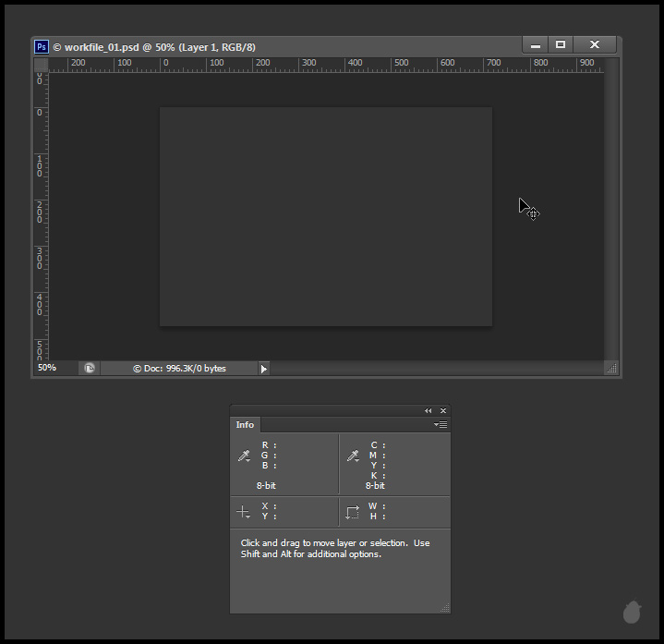Image resolution: width=664 pixels, height=644 pixels.
Task: Click the ruler origin box at top-left corner
Action: (x=42, y=65)
